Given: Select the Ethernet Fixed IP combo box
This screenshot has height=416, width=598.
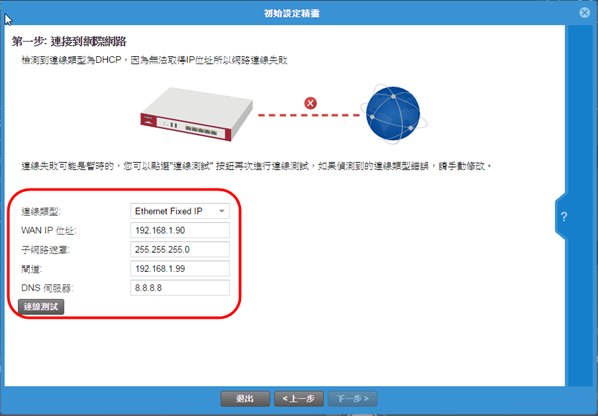Looking at the screenshot, I should (180, 211).
